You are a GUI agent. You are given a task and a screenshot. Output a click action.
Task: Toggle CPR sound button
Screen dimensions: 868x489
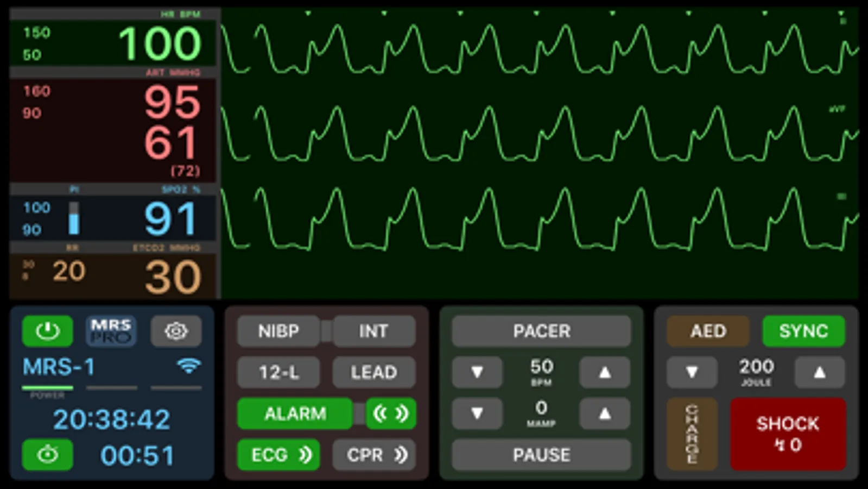[374, 455]
